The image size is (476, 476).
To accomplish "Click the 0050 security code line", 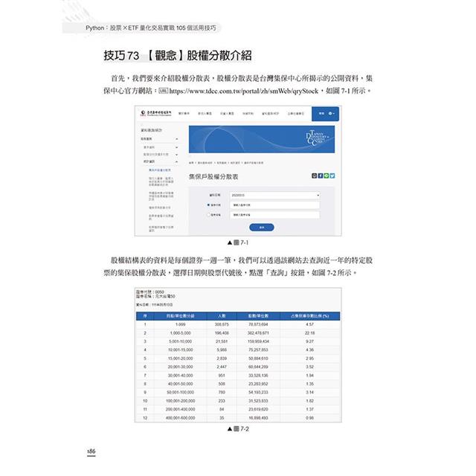I will [x=150, y=292].
